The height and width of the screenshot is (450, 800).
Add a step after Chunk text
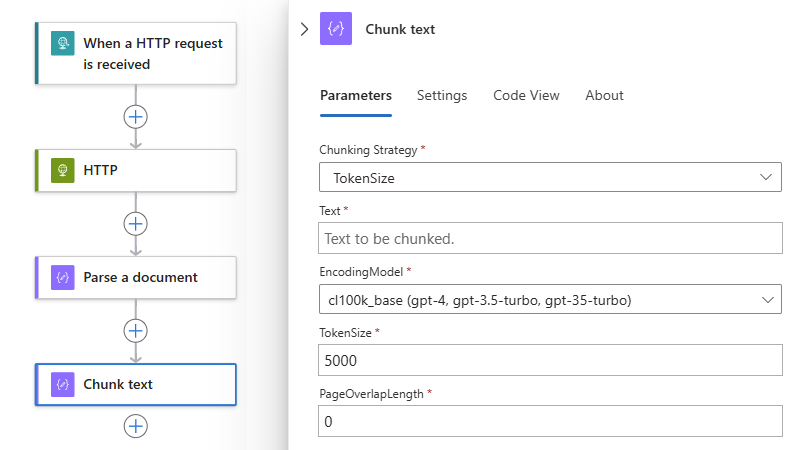coord(135,426)
